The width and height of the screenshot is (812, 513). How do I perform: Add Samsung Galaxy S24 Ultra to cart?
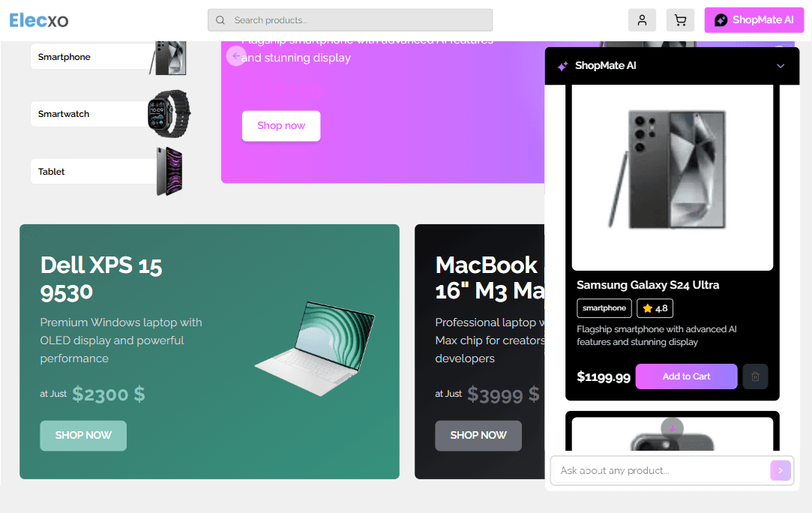tap(686, 376)
